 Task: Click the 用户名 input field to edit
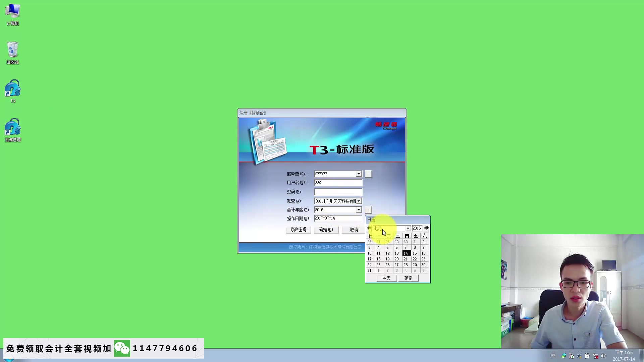(337, 182)
